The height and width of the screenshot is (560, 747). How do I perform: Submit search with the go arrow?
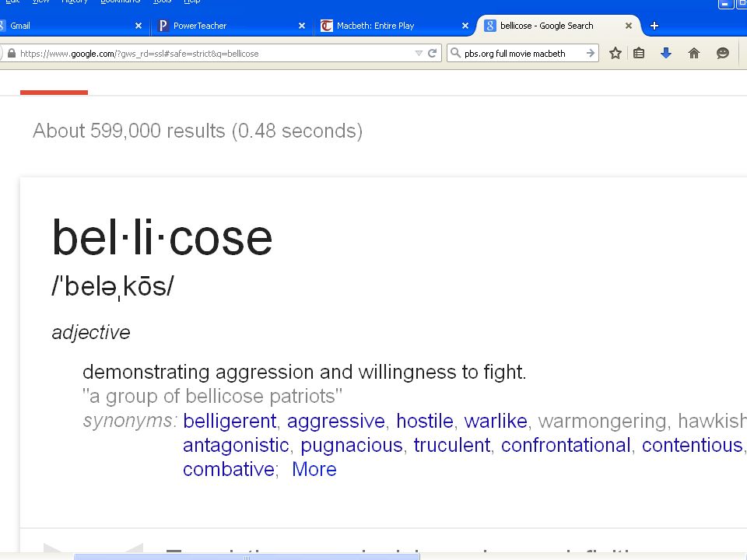point(591,53)
